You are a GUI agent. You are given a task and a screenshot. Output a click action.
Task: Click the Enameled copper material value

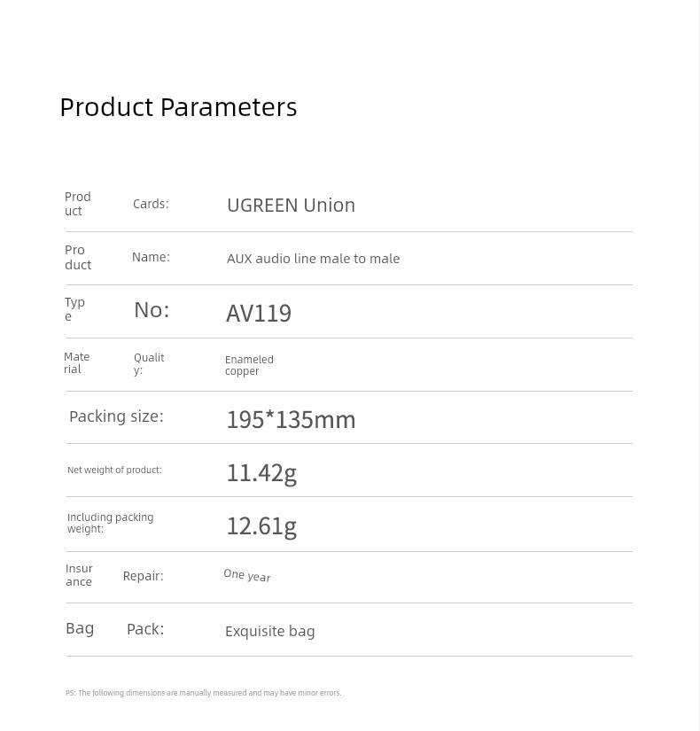click(x=249, y=365)
